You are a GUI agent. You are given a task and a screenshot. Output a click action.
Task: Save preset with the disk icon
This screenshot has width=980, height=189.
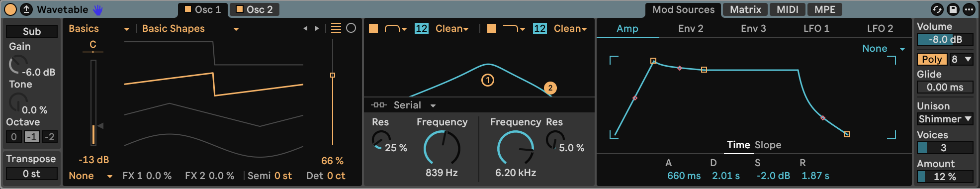(x=953, y=9)
